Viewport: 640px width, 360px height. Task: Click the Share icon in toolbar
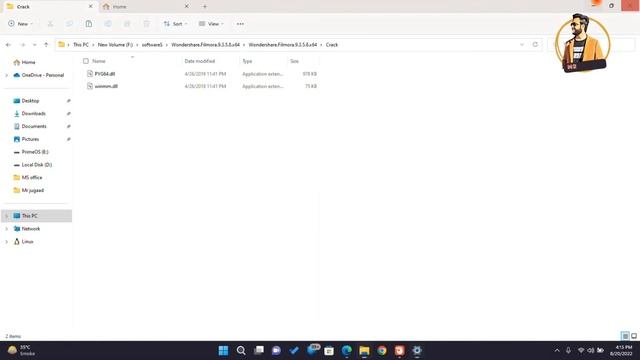click(127, 24)
